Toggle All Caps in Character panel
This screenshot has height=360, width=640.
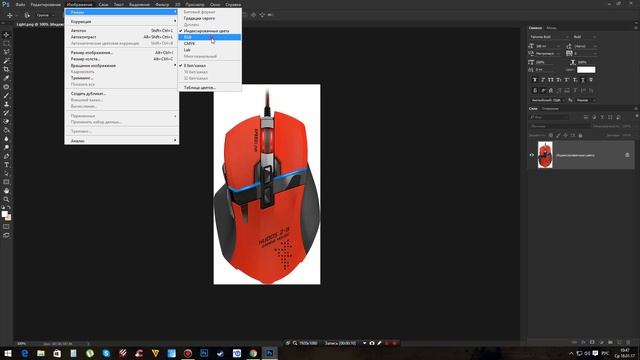pyautogui.click(x=551, y=80)
